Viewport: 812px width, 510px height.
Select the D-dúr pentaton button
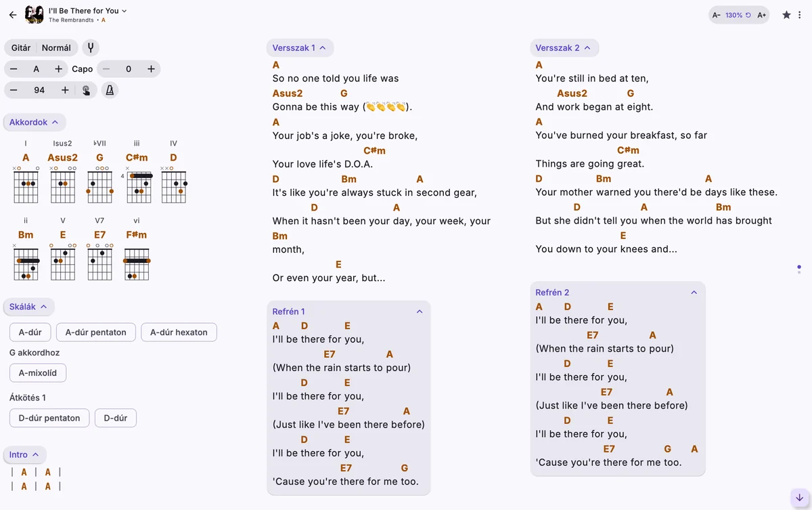(49, 418)
